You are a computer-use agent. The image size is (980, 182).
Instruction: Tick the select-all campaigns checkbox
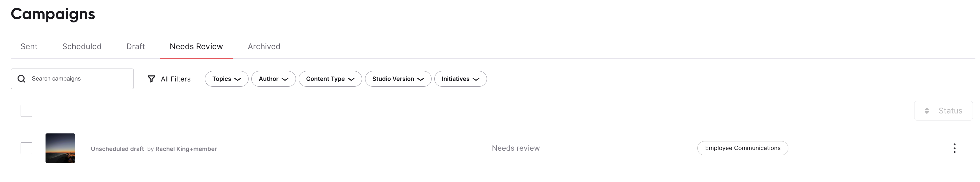[x=27, y=111]
